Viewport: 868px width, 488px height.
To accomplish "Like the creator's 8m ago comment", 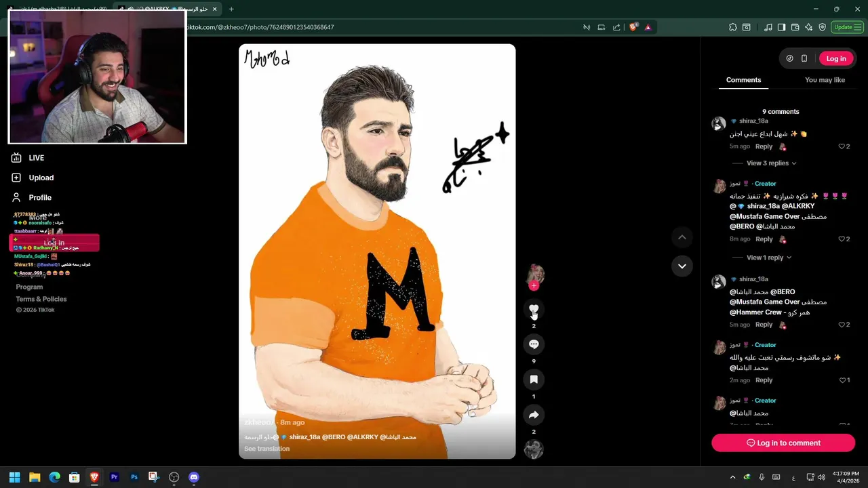I will coord(842,239).
